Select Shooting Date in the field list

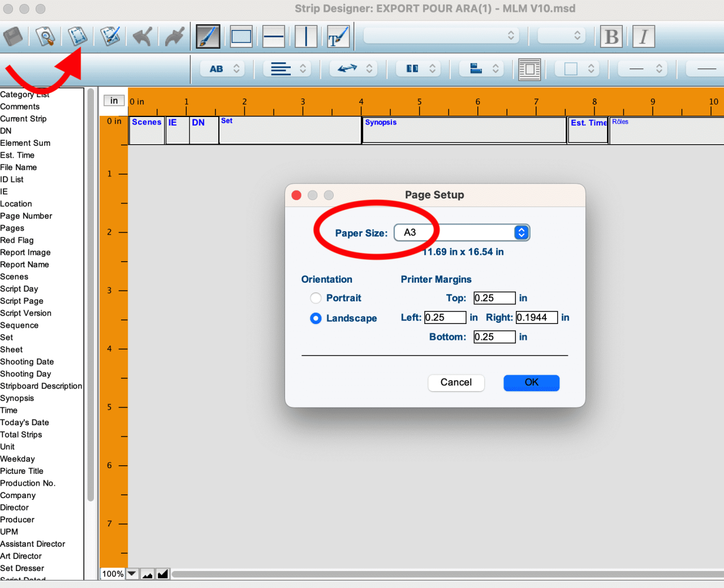pos(27,362)
